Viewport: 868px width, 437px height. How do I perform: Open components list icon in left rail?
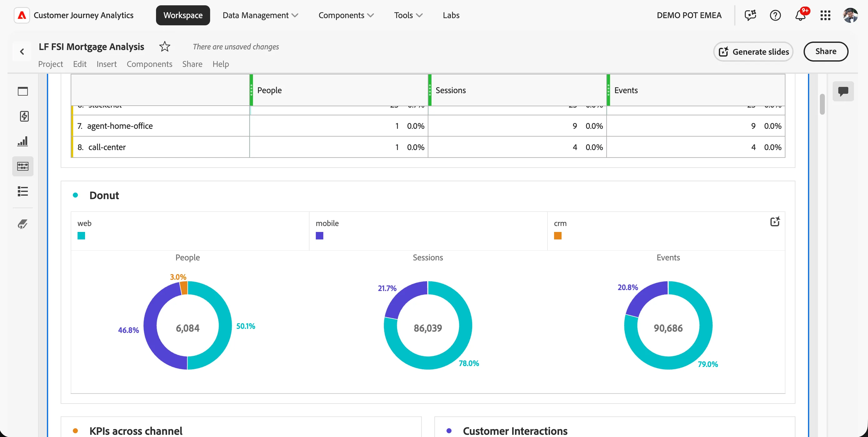(23, 191)
